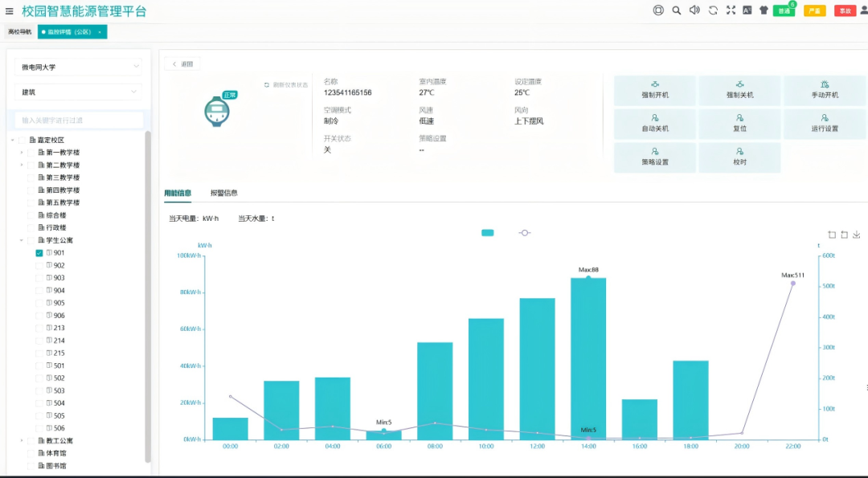
Task: Click the air conditioner device image
Action: pyautogui.click(x=217, y=111)
